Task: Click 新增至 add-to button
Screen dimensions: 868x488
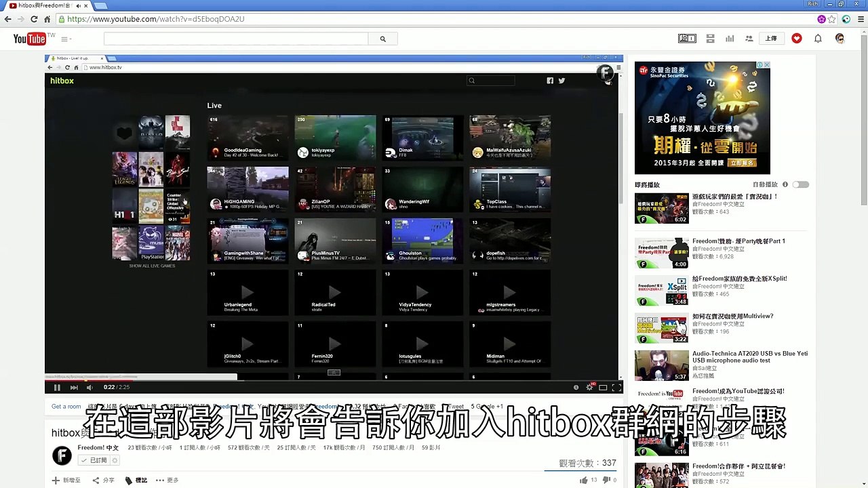Action: coord(66,480)
